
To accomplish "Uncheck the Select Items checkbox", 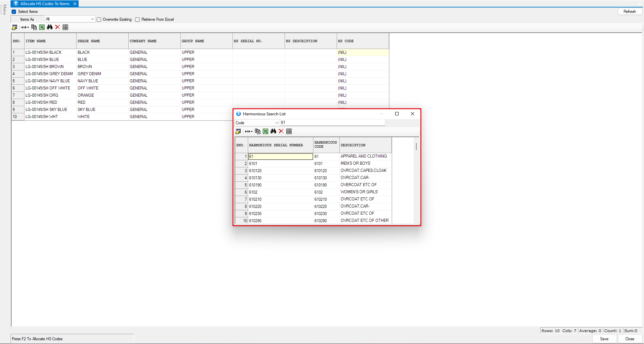I will 14,12.
